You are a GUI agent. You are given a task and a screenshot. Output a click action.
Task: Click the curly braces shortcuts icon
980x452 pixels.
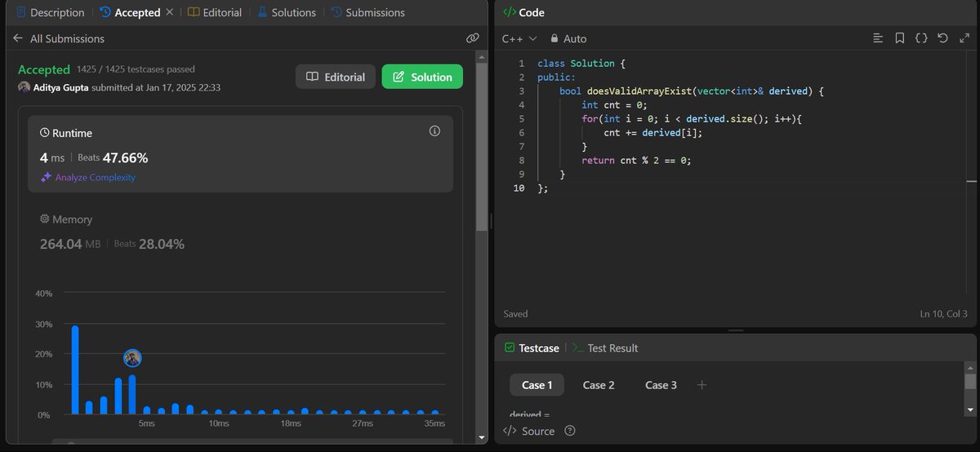pos(921,38)
